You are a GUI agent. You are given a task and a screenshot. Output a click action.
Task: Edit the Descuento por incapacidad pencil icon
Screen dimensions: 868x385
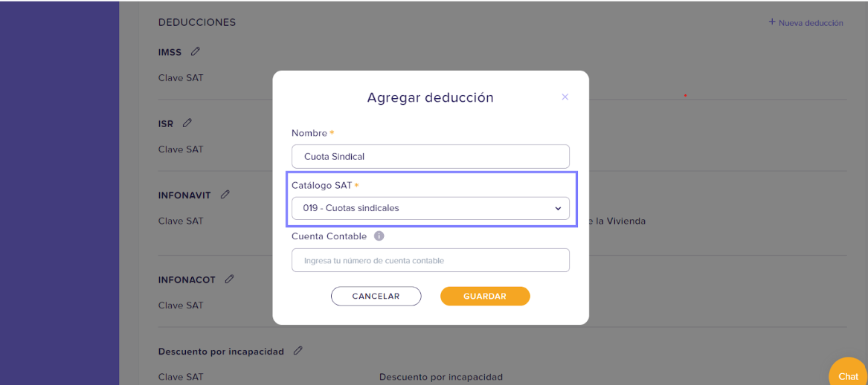pyautogui.click(x=298, y=351)
